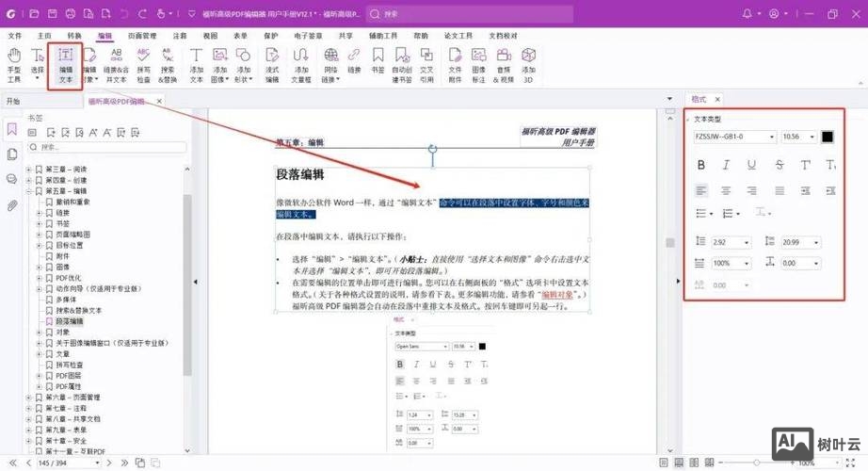Click the last-page double arrow in status bar

124,463
